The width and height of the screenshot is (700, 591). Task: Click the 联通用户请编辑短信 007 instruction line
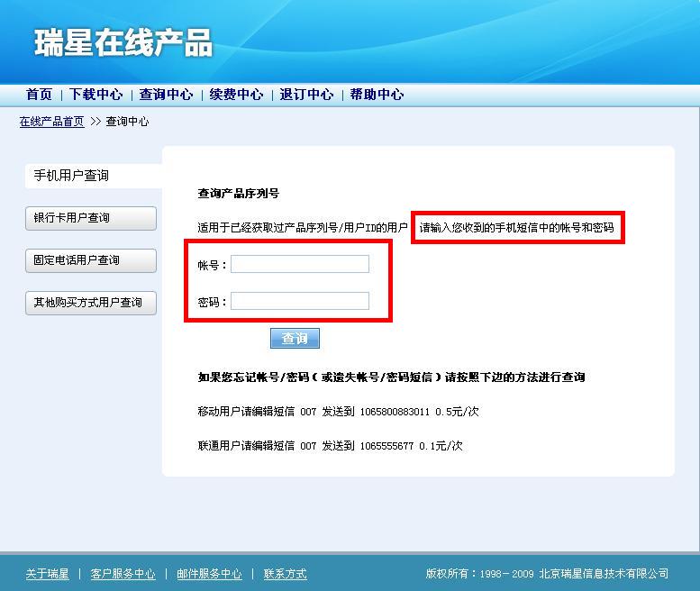pyautogui.click(x=330, y=445)
